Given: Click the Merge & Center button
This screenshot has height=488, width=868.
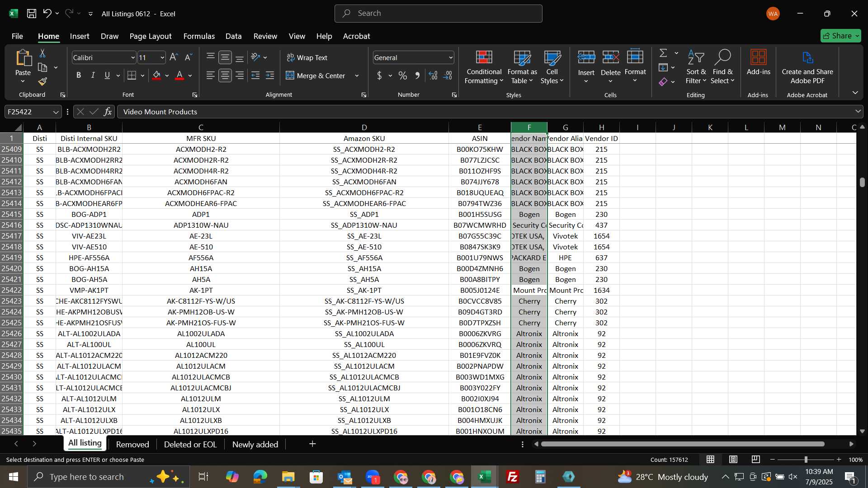Looking at the screenshot, I should tap(316, 75).
